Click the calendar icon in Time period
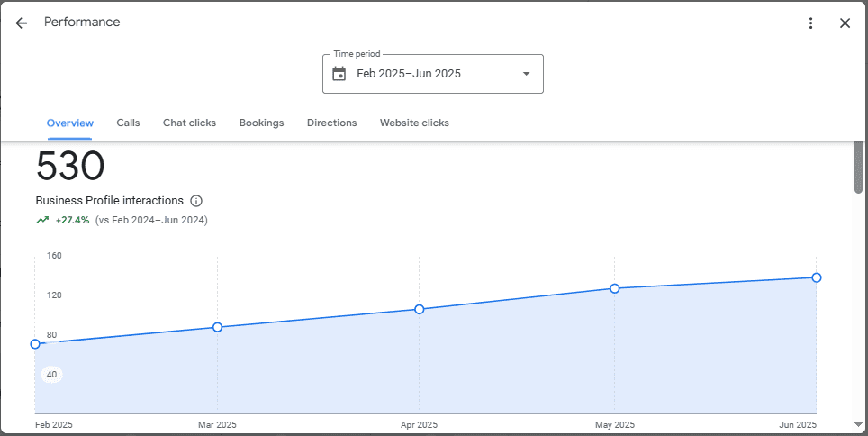 339,74
